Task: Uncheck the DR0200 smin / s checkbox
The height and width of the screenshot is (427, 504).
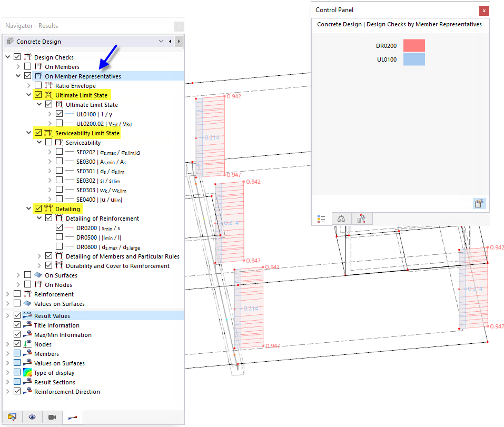Action: tap(59, 227)
